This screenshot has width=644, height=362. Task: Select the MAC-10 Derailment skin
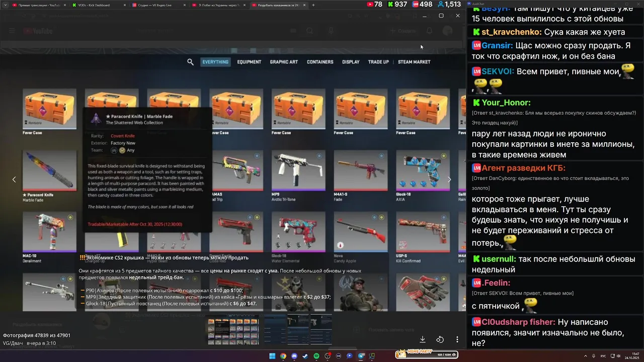click(49, 238)
